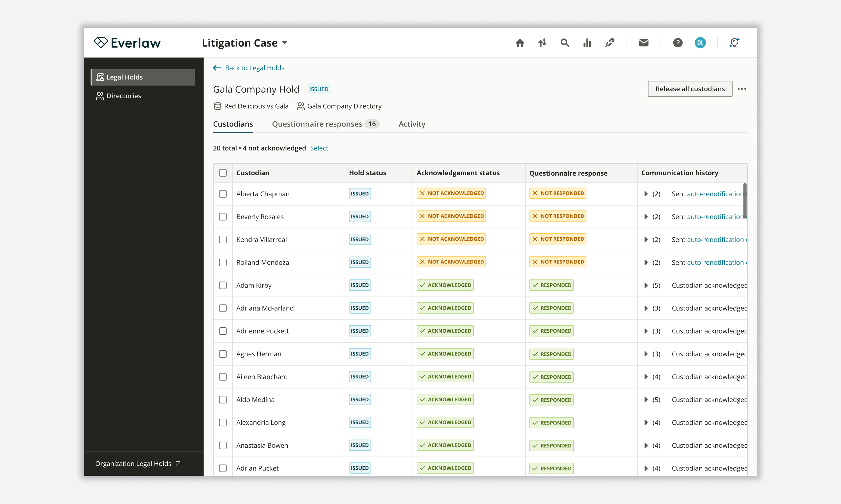Open the Litigation Case project dropdown
841x504 pixels.
[x=245, y=43]
